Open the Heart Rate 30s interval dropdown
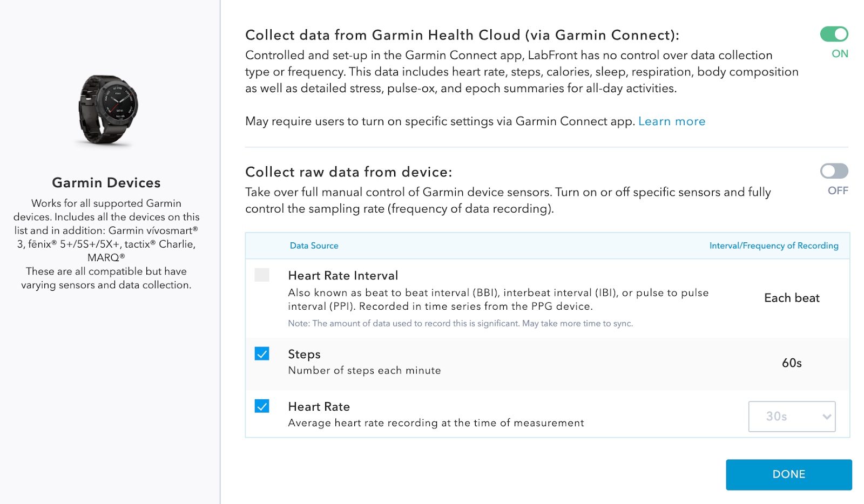864x504 pixels. 792,416
